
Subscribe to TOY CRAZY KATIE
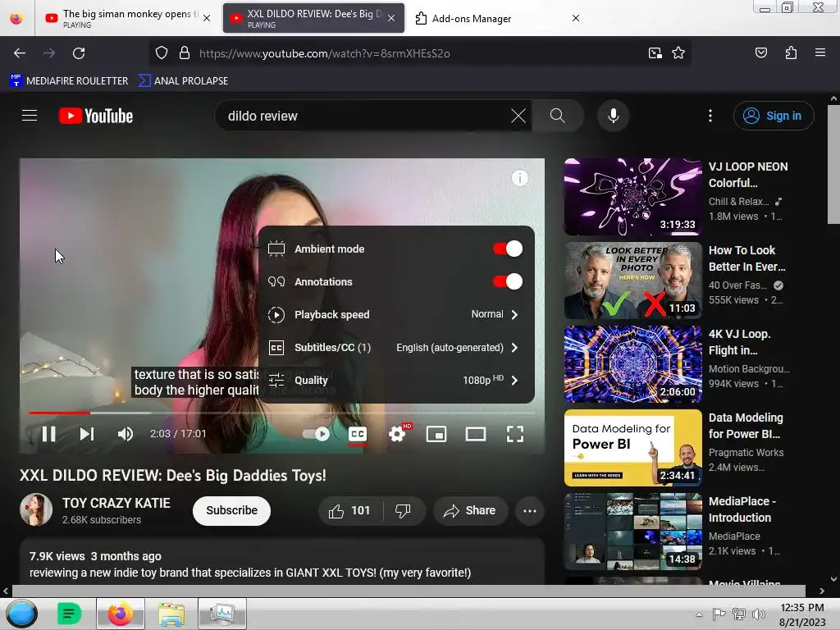231,510
